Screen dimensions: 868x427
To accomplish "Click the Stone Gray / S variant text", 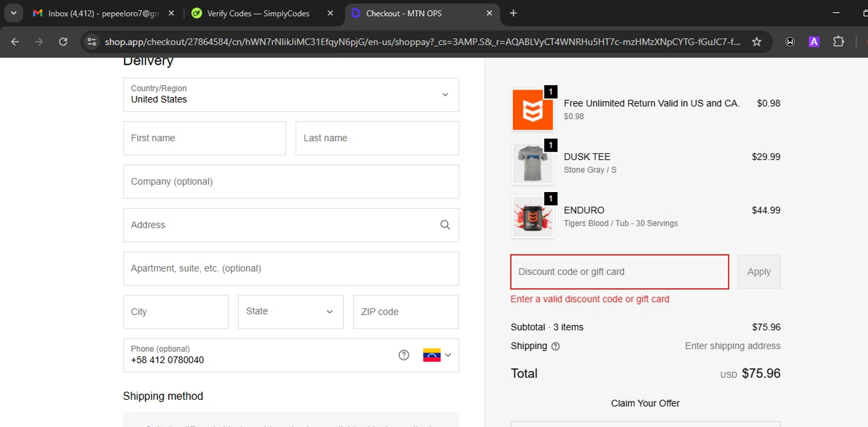I will pyautogui.click(x=590, y=170).
